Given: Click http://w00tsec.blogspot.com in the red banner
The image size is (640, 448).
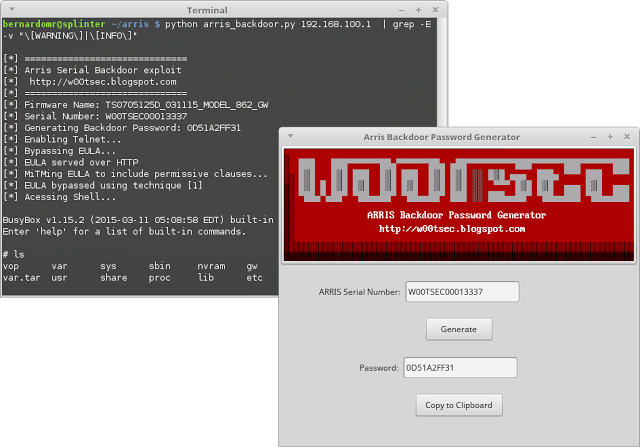Looking at the screenshot, I should [x=452, y=229].
